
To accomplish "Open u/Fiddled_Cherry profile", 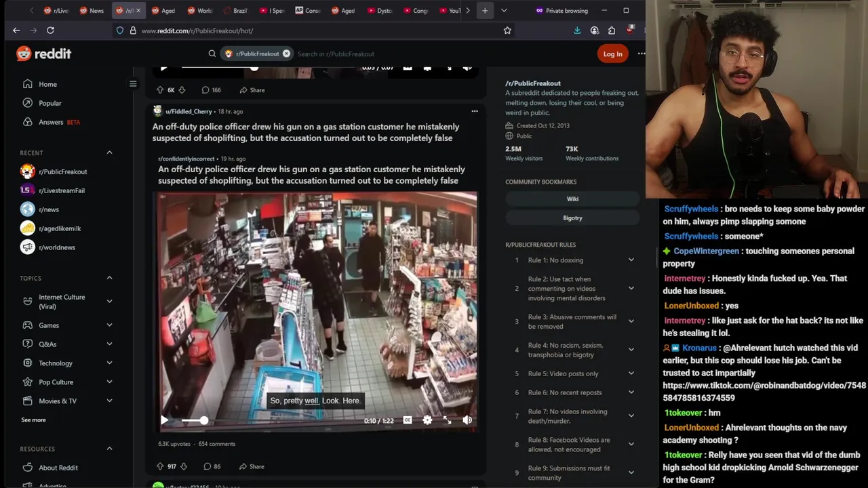I will point(189,111).
